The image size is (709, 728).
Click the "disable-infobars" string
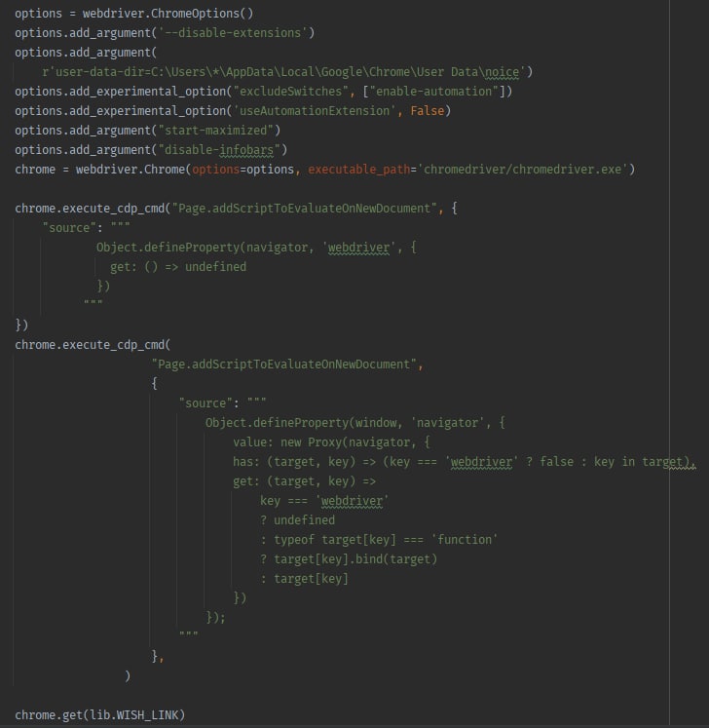pyautogui.click(x=219, y=150)
